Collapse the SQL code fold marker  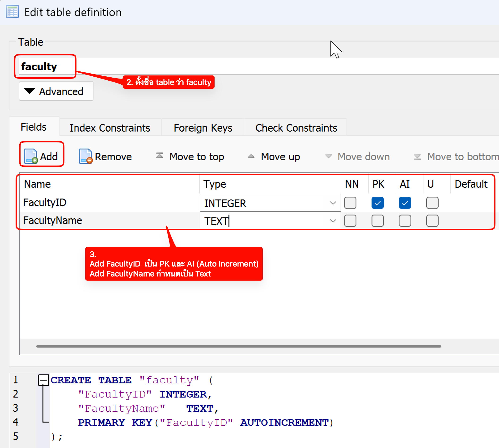coord(43,380)
